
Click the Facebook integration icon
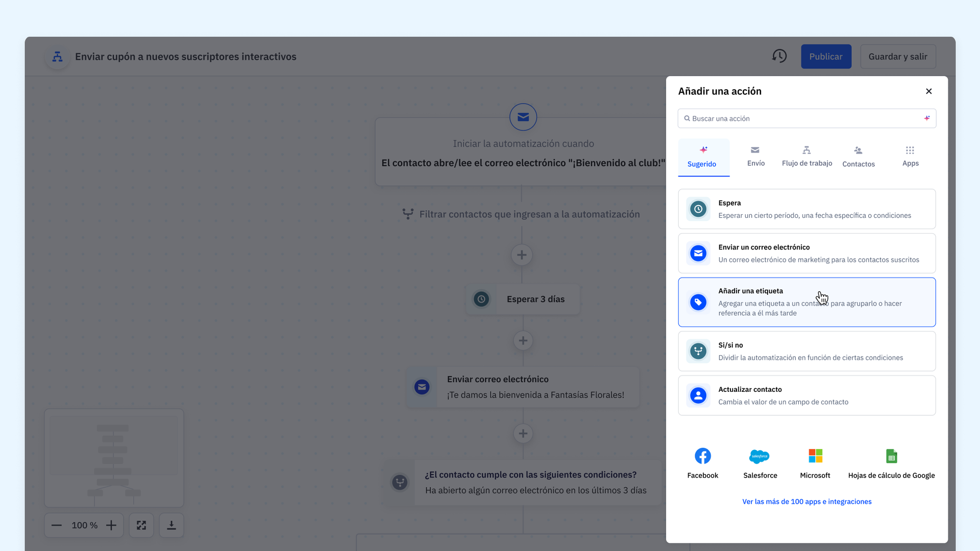point(702,456)
